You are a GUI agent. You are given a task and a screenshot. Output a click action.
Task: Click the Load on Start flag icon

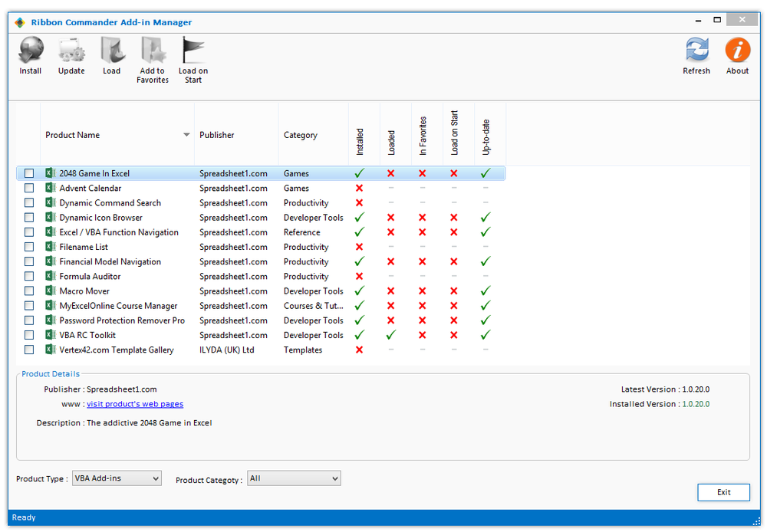[x=193, y=51]
